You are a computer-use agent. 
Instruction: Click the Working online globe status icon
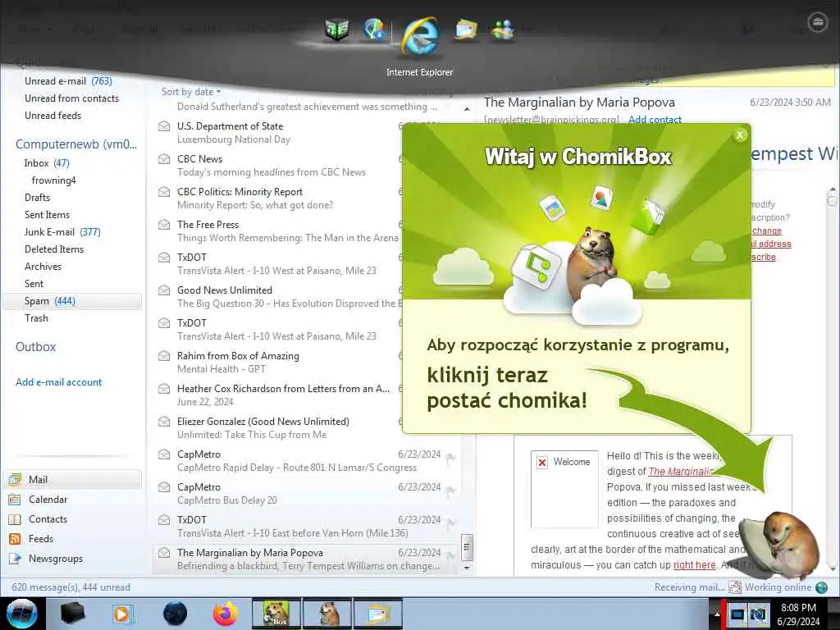pyautogui.click(x=821, y=587)
